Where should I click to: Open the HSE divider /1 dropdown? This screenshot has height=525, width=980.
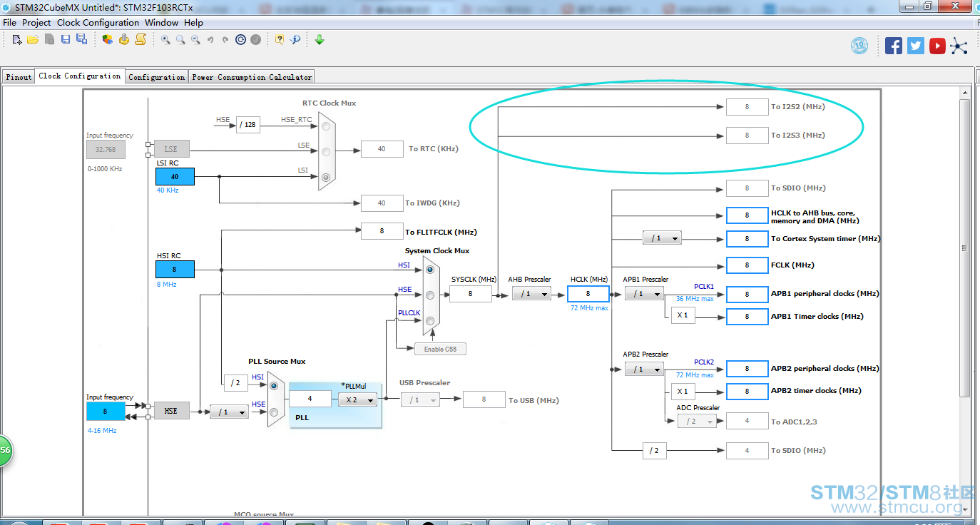[x=229, y=412]
